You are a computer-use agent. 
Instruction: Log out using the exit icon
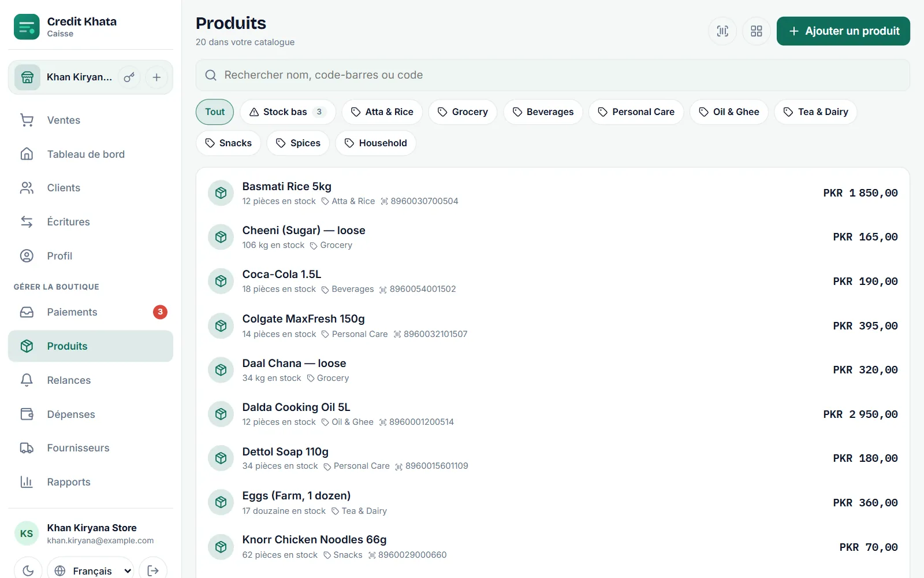153,570
